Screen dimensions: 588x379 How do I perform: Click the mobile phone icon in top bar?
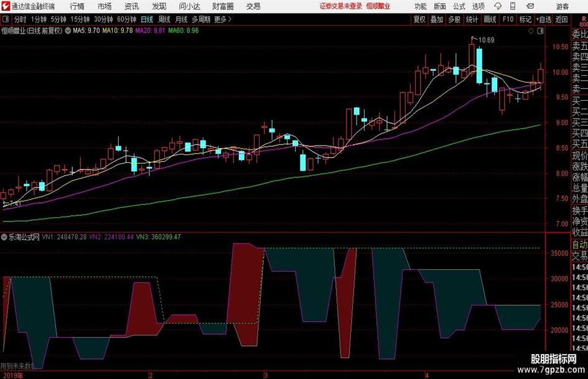point(513,6)
